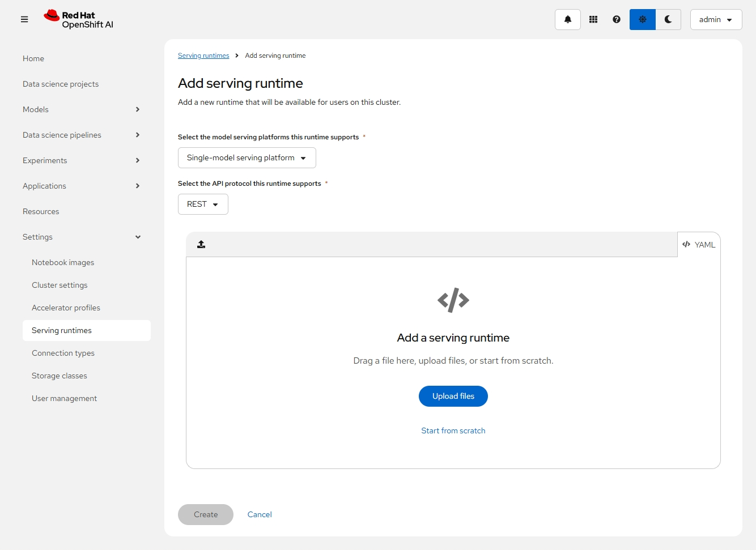Open the help question mark menu
756x550 pixels.
pyautogui.click(x=617, y=19)
